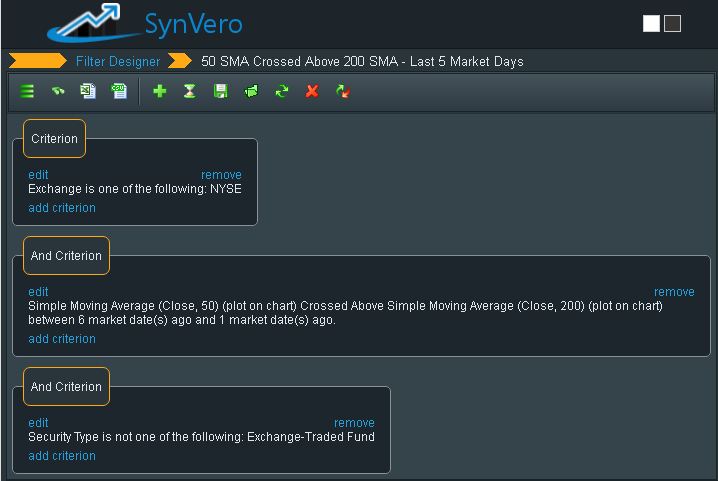Save the filter with floppy disk icon
Viewport: 718px width, 481px height.
click(220, 91)
